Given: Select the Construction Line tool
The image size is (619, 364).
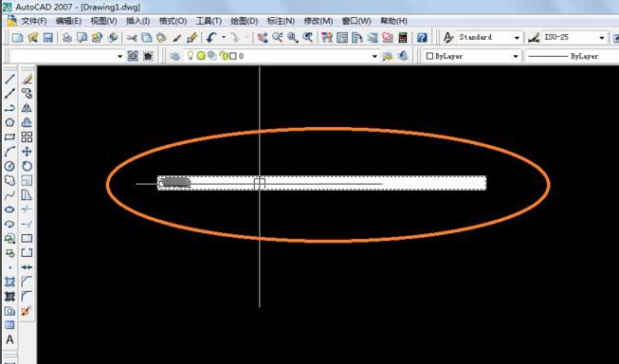Looking at the screenshot, I should coord(9,93).
